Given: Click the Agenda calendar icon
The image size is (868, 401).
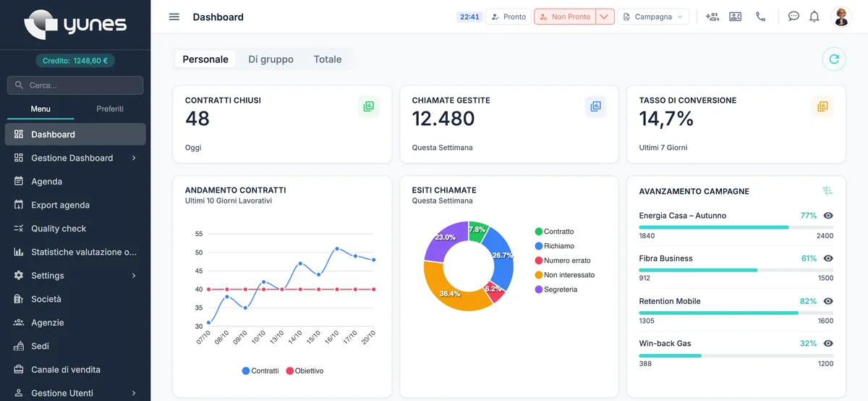Looking at the screenshot, I should click(19, 181).
